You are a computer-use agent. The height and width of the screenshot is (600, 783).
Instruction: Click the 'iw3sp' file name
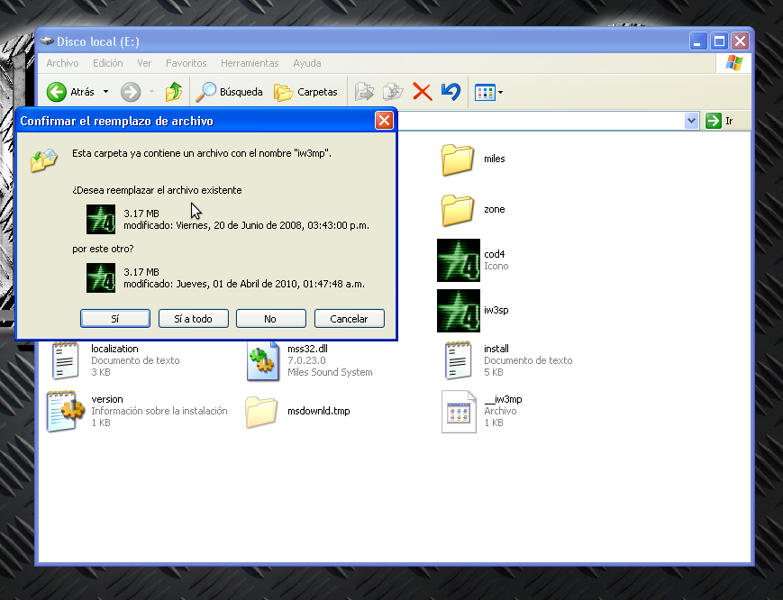pyautogui.click(x=496, y=310)
